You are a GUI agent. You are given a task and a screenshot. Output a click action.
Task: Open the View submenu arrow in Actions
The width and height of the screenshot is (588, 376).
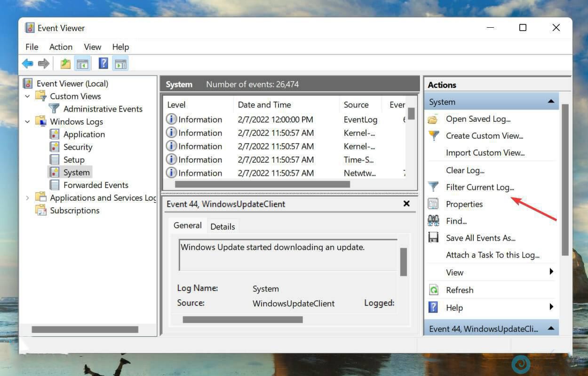[x=551, y=272]
